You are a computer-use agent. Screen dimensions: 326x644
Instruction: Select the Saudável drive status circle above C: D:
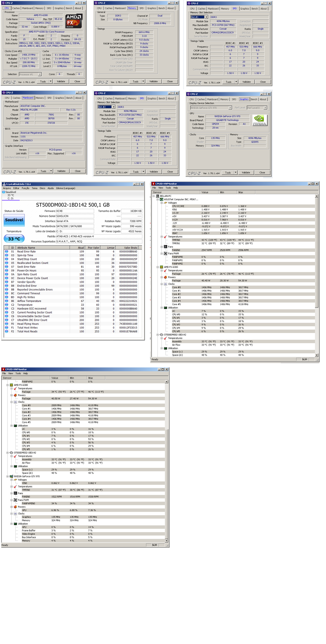coord(4,192)
